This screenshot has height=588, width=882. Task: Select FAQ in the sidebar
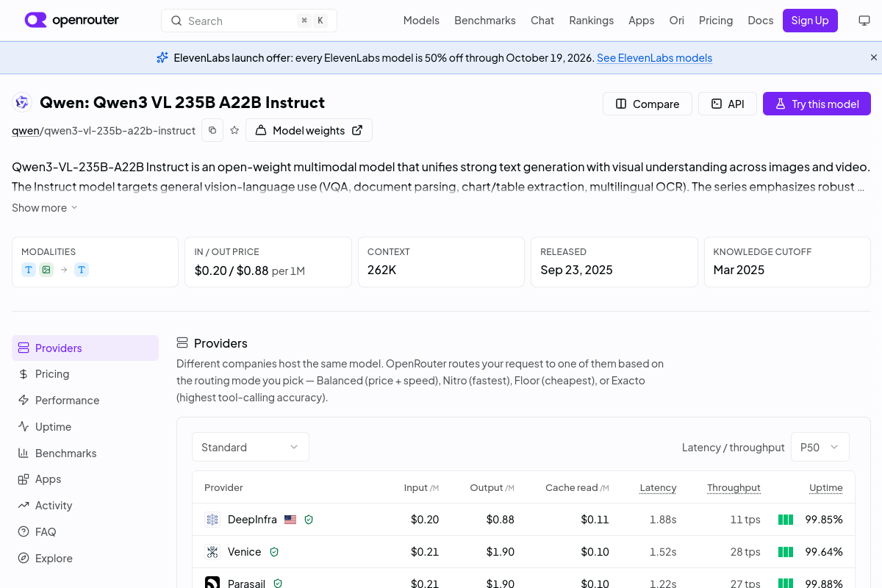coord(85,532)
